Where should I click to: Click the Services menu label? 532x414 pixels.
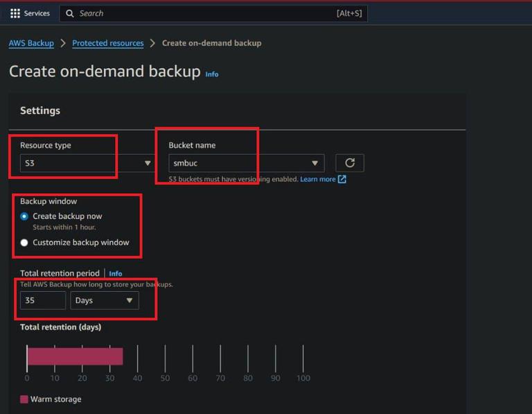click(37, 13)
